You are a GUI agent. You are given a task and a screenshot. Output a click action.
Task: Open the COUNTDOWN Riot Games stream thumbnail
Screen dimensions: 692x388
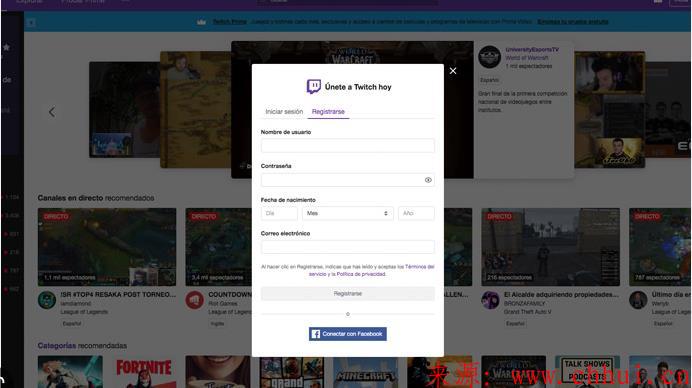point(218,247)
